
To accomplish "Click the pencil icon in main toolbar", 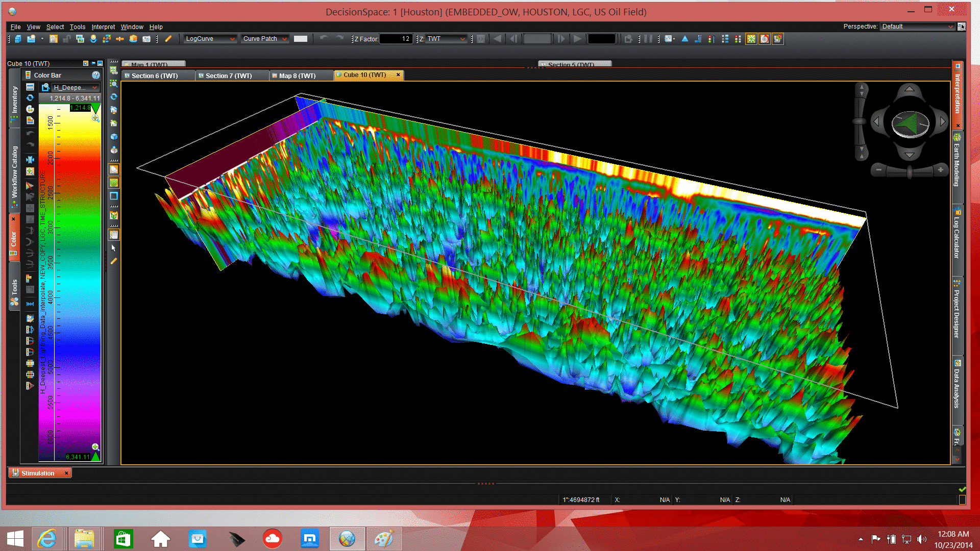I will click(168, 39).
